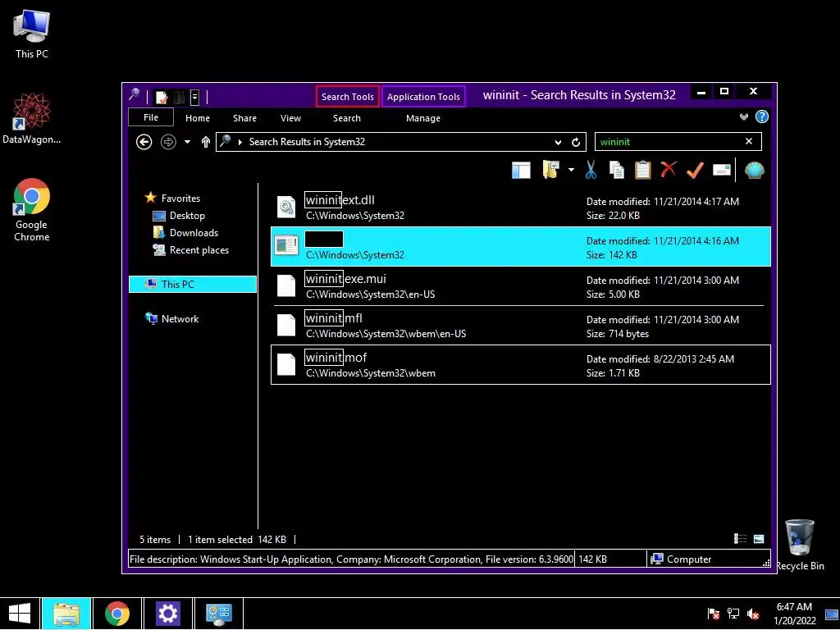The image size is (840, 630).
Task: Open the Recycle Bin on desktop
Action: click(x=800, y=545)
